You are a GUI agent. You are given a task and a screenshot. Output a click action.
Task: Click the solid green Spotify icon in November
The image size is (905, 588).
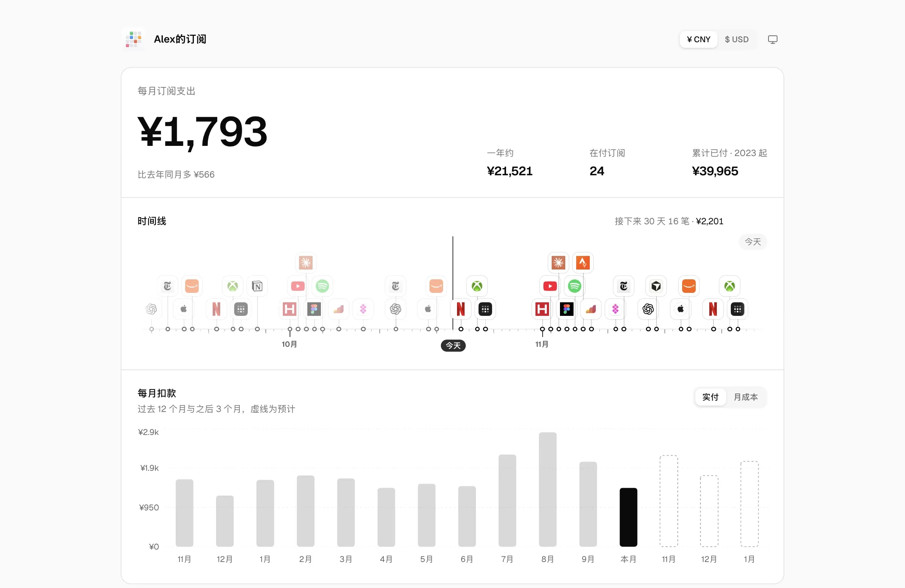coord(575,286)
